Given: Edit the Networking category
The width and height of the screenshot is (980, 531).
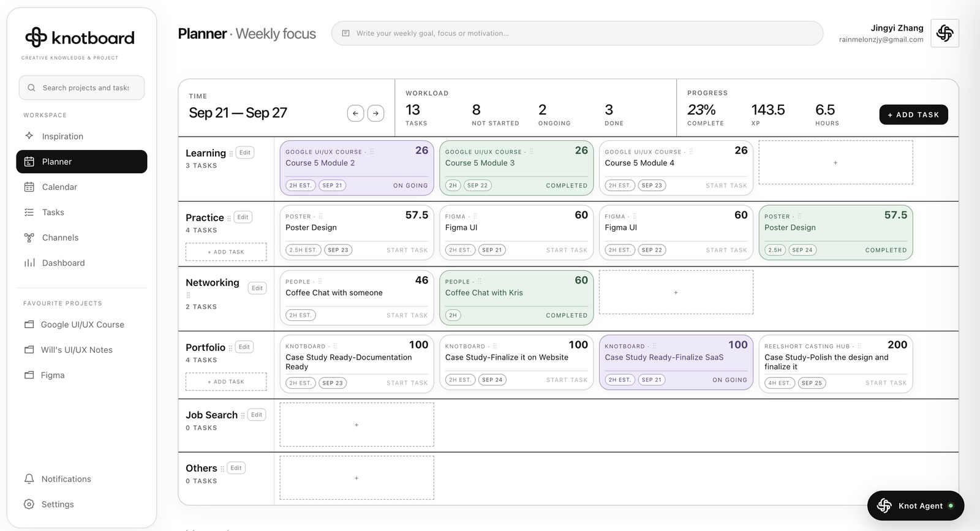Looking at the screenshot, I should (257, 288).
